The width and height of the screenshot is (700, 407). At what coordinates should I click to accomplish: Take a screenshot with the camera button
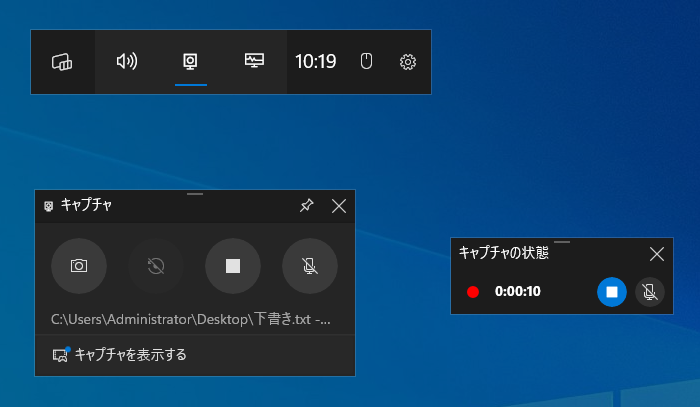(79, 266)
